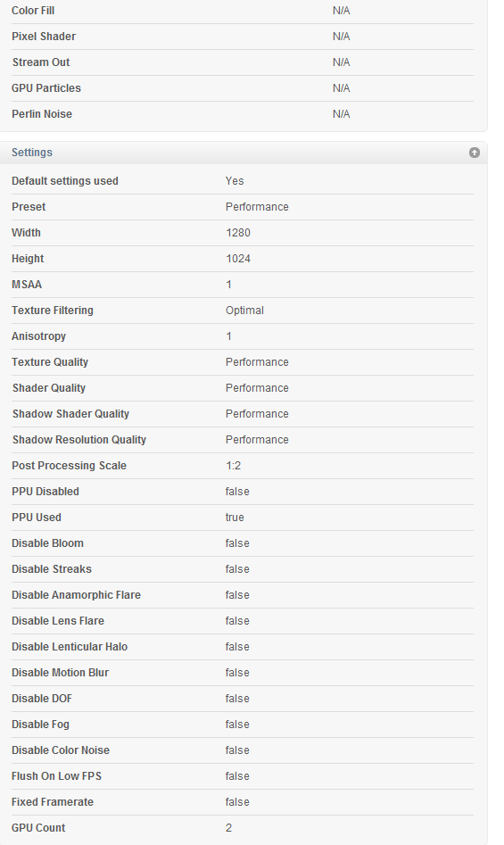Select the GPU Count value 2
Viewport: 504px width, 845px height.
[x=229, y=828]
